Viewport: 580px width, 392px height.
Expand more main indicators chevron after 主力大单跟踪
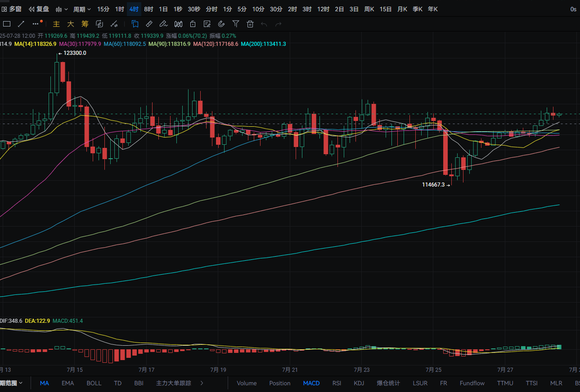click(x=202, y=383)
